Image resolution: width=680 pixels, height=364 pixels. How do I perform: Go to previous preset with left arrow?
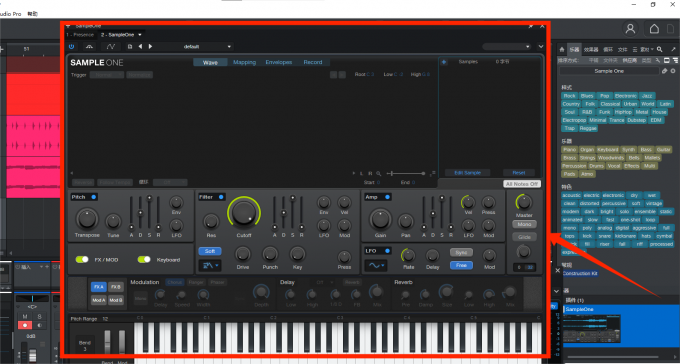pyautogui.click(x=140, y=46)
